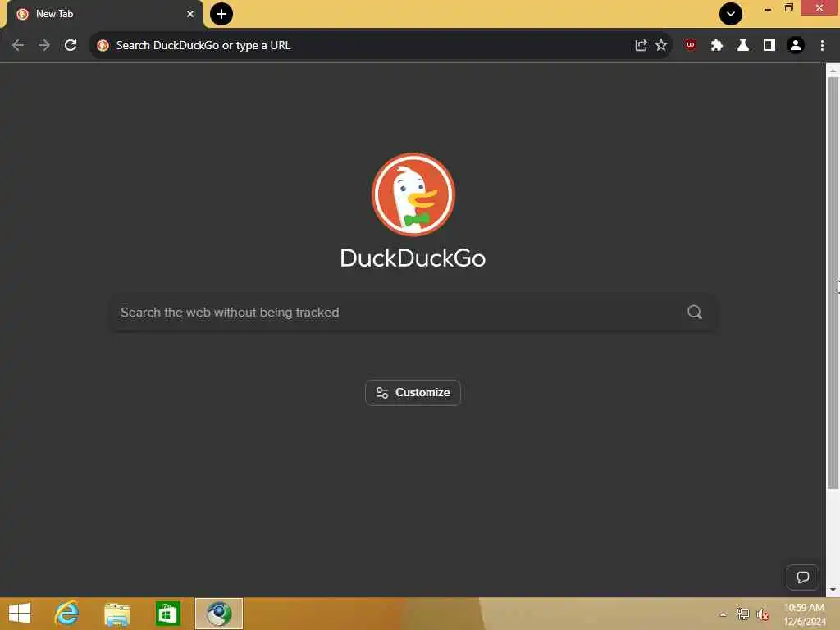
Task: Click the active browser taskbar icon
Action: 219,614
